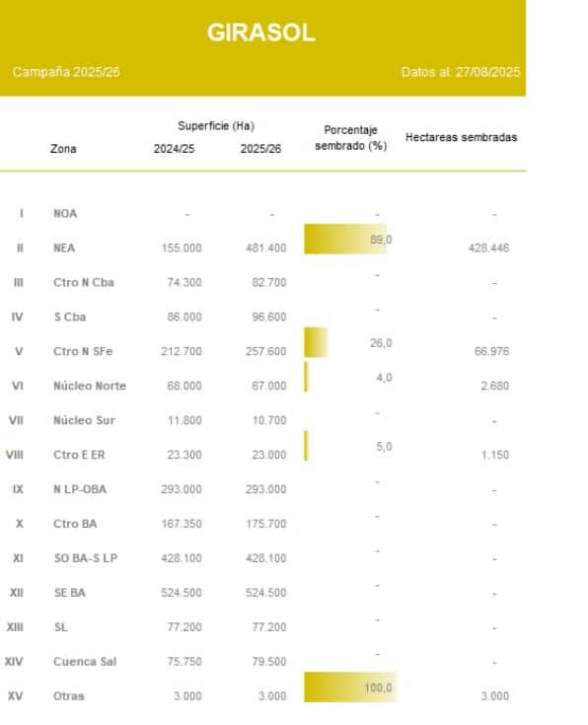Click the 428.446 hectares value for NEA
Screen dimensions: 588x725
click(488, 249)
